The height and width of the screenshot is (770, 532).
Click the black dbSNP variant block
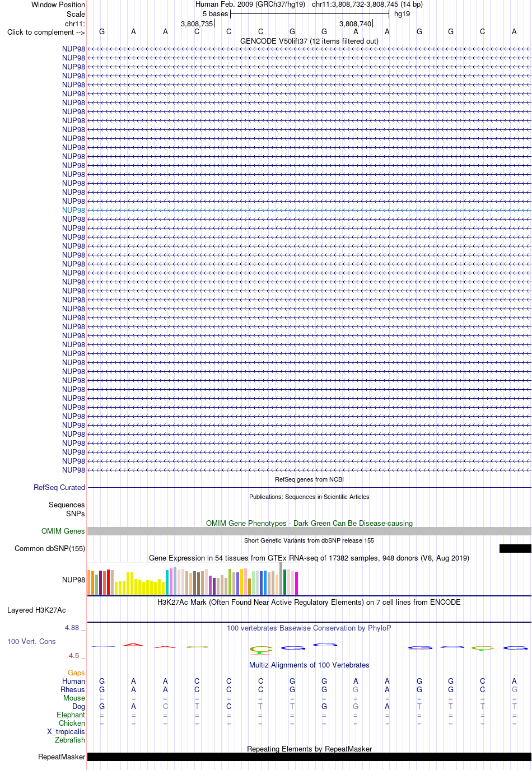[515, 548]
